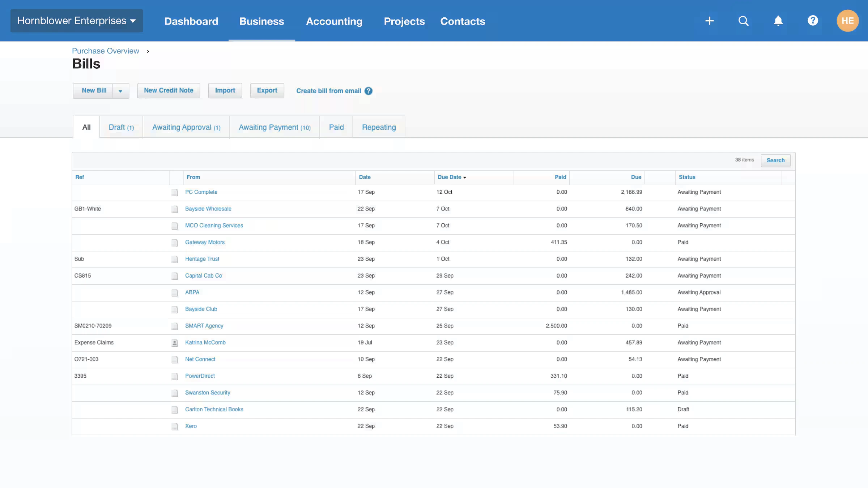Click the Export button
This screenshot has height=488, width=868.
(x=267, y=90)
